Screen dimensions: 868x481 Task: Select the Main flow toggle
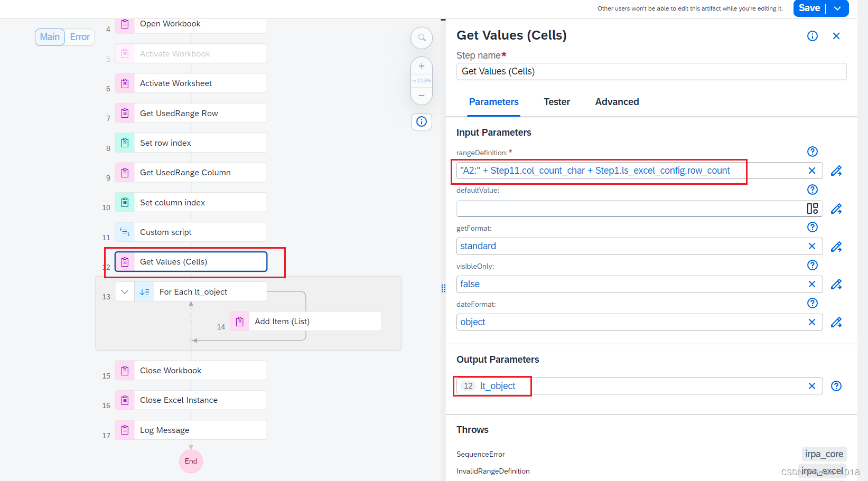50,37
